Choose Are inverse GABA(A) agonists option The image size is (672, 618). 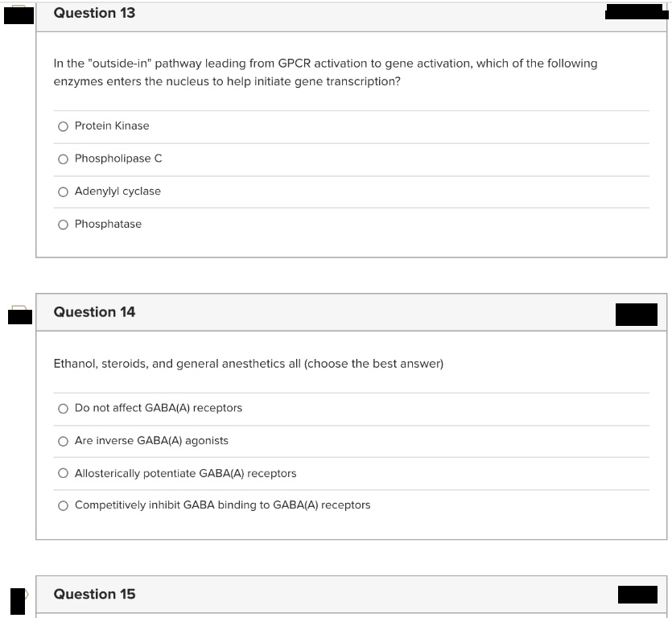63,441
